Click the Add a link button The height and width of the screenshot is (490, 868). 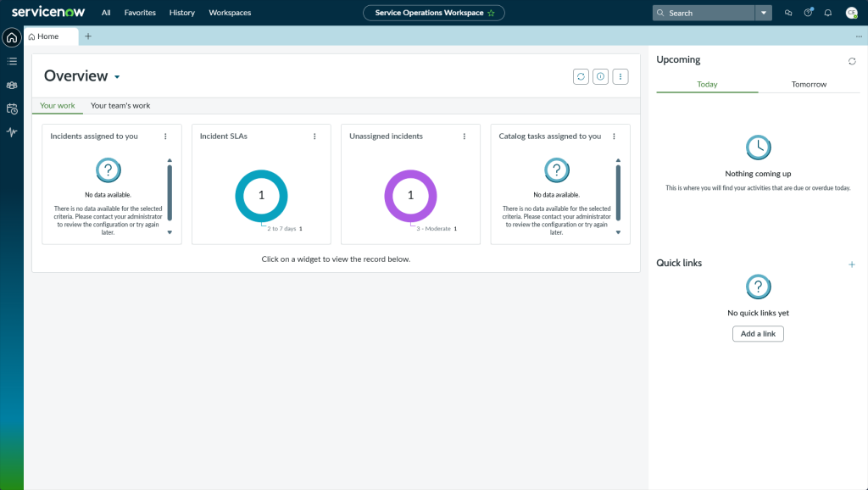758,334
